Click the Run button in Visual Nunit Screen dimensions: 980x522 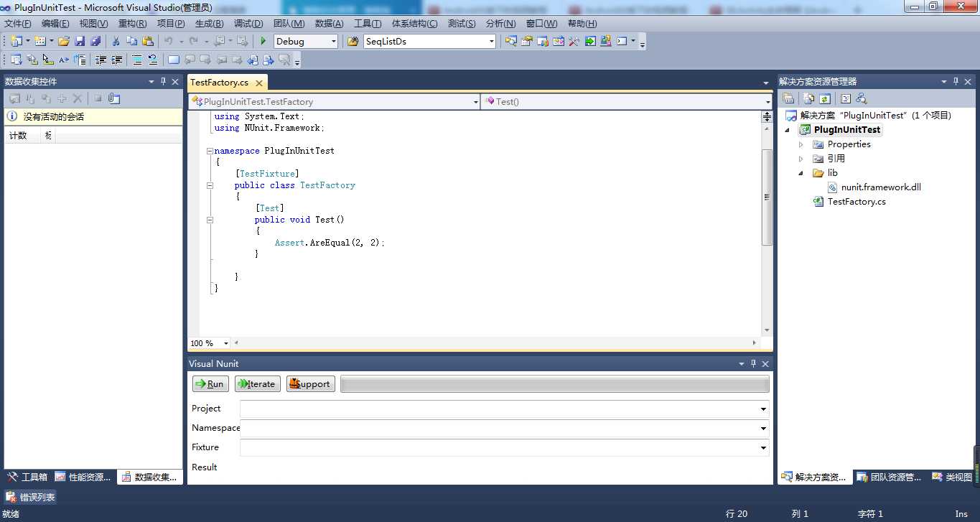tap(210, 384)
